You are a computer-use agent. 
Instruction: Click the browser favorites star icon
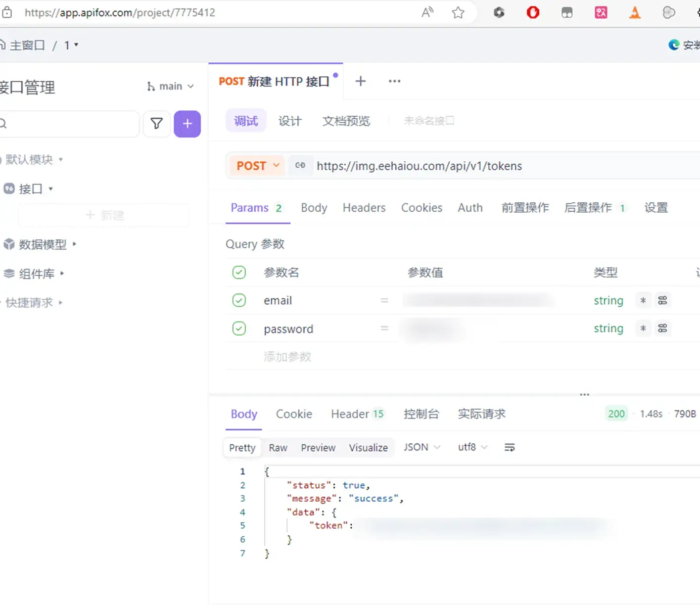458,13
